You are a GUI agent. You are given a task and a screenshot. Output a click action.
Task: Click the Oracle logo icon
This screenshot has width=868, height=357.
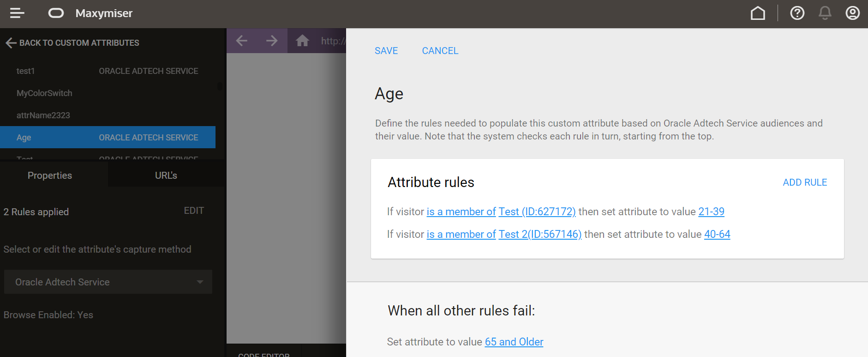click(56, 13)
